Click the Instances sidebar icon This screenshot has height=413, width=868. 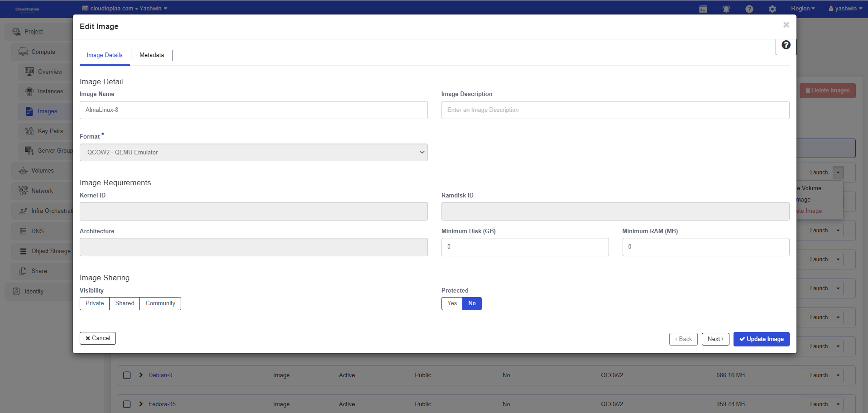[x=29, y=91]
